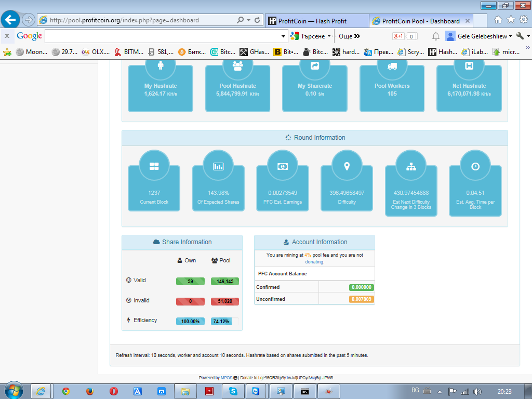The height and width of the screenshot is (399, 532).
Task: Click the taskbar clock 20:23
Action: coord(504,392)
